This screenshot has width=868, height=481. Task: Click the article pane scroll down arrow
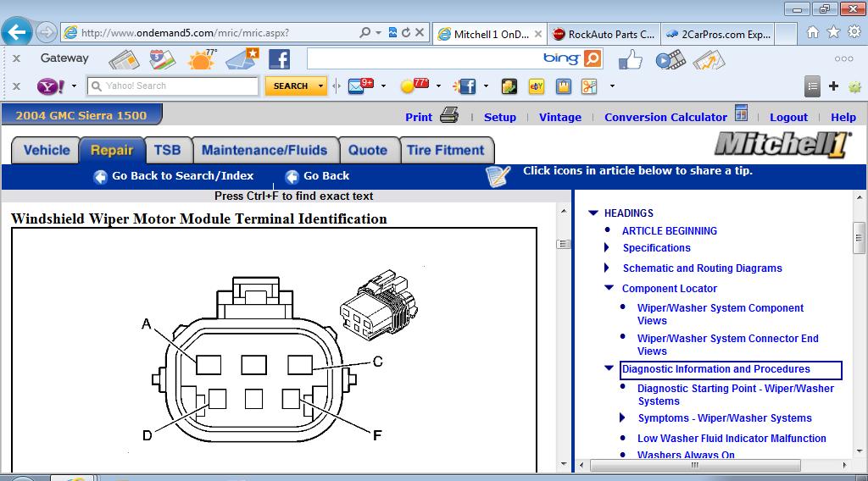564,464
